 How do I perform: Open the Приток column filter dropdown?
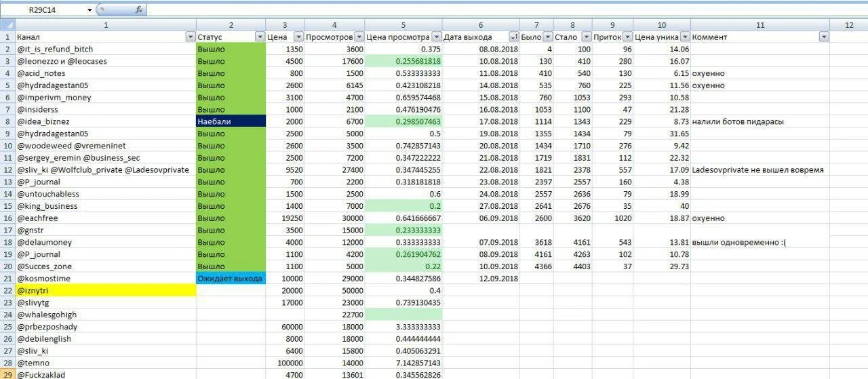click(628, 37)
